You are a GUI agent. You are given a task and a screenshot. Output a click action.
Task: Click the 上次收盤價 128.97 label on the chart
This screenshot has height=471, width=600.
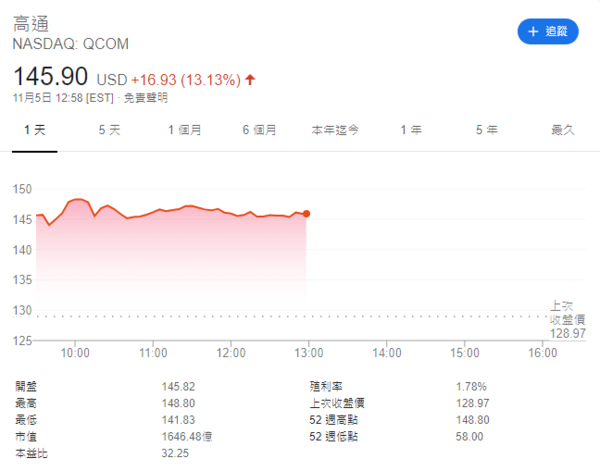coord(567,319)
